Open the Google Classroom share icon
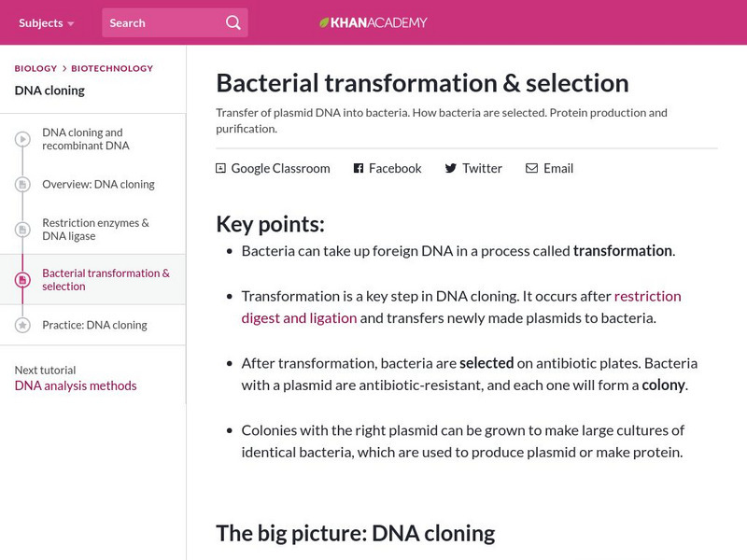Viewport: 747px width, 560px height. pos(219,168)
